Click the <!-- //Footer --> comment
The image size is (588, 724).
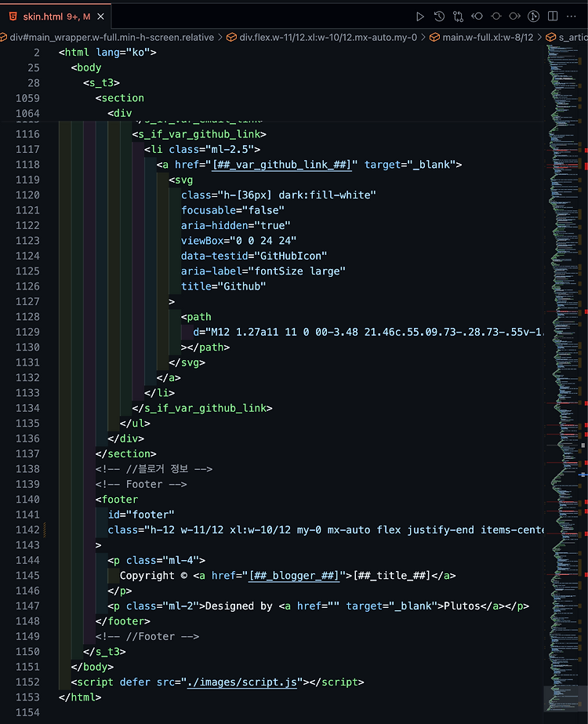pyautogui.click(x=147, y=637)
